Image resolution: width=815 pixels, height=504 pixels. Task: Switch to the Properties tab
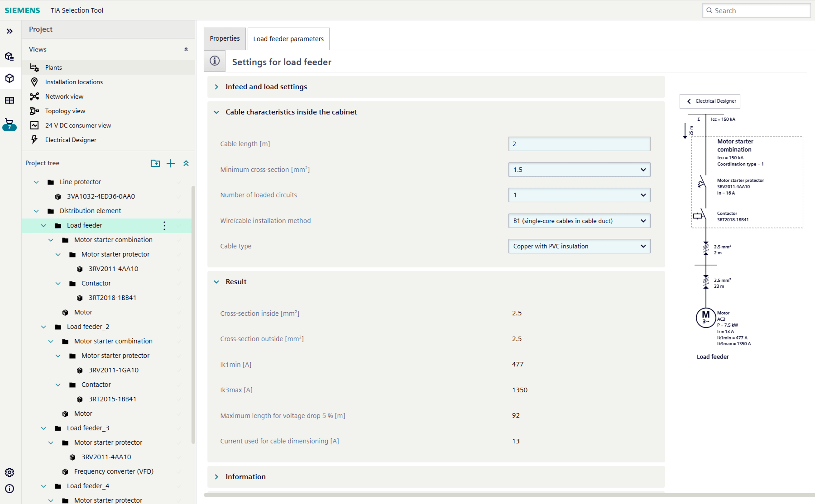click(x=225, y=39)
